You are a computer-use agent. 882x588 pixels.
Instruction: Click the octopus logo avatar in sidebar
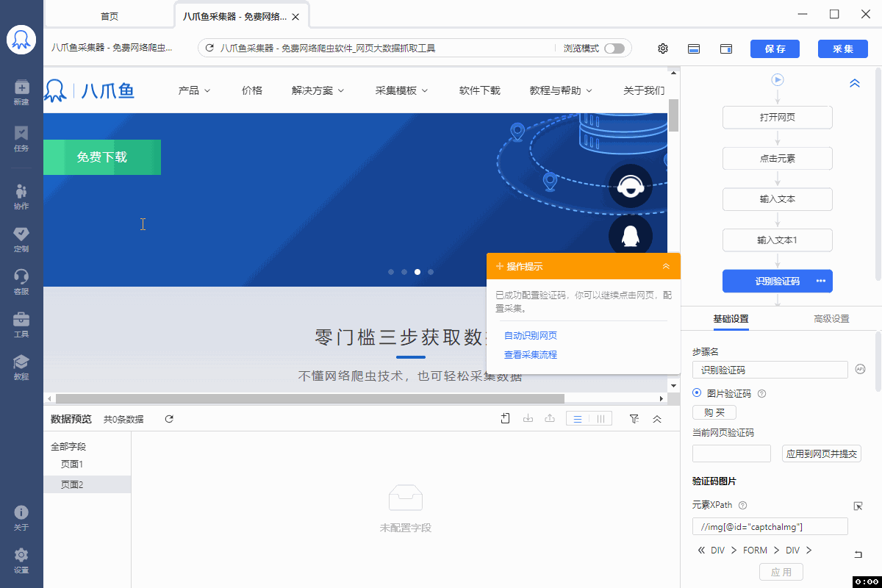(x=21, y=40)
